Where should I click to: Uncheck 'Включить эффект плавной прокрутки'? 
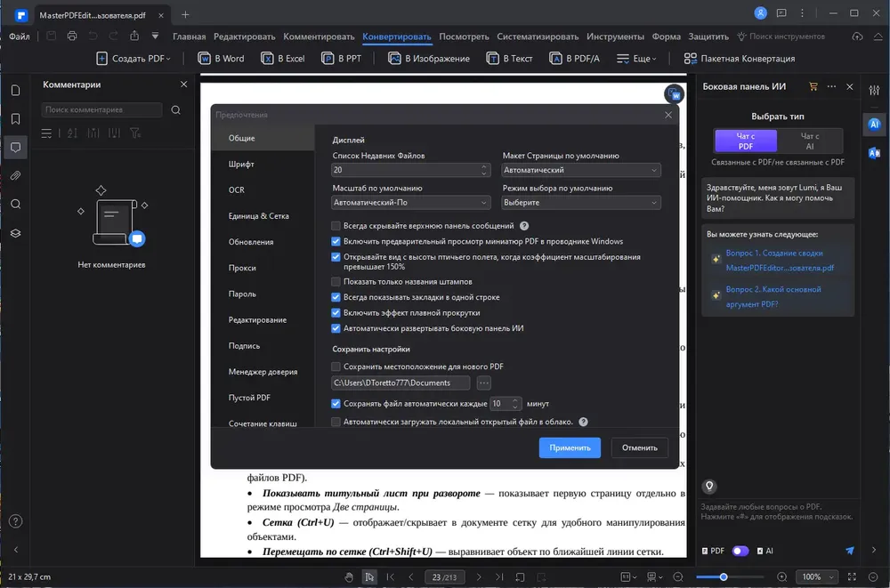coord(336,313)
